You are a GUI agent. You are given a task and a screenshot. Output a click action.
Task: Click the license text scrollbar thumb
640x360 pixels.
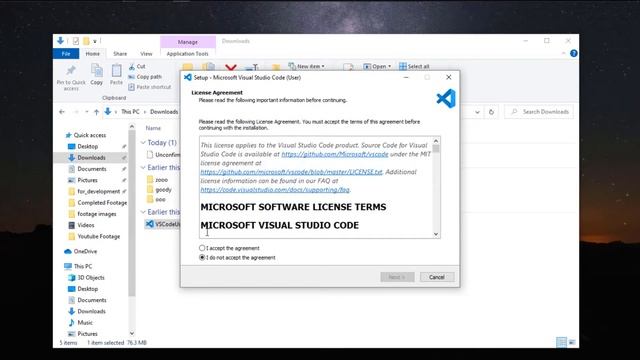click(x=436, y=149)
